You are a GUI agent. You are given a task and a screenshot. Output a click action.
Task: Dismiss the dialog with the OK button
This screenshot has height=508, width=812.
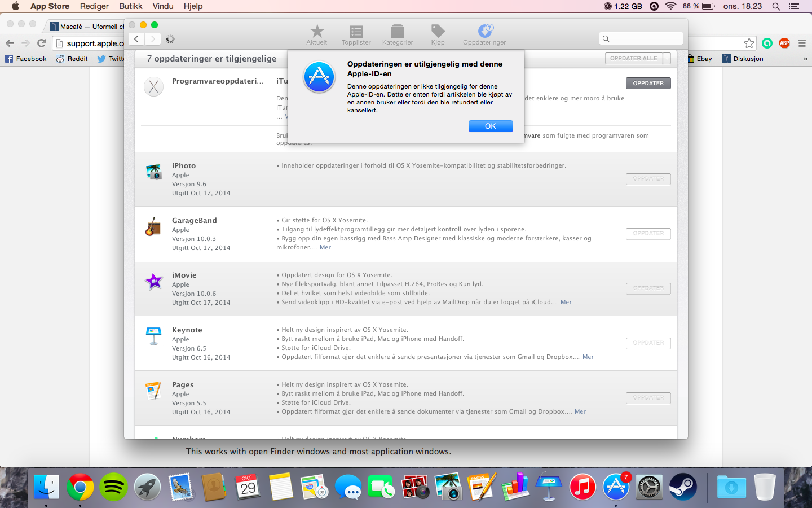[x=491, y=126]
